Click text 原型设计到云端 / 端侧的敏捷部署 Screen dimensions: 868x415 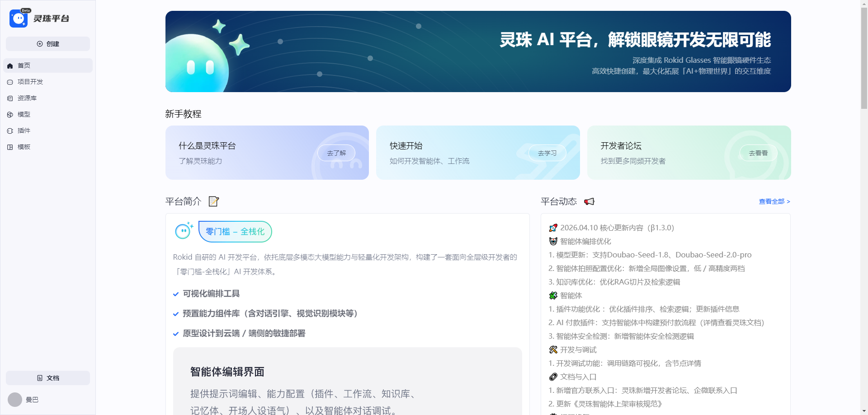click(x=244, y=333)
